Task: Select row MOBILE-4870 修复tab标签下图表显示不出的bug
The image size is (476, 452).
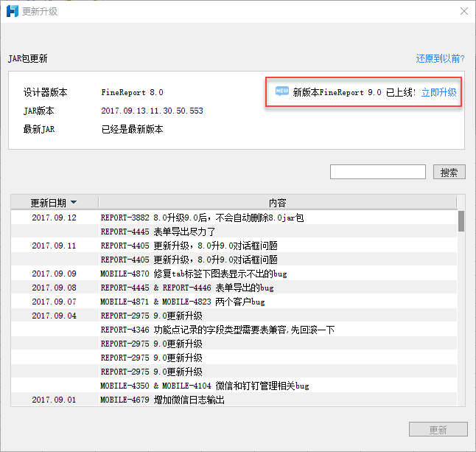Action: click(x=234, y=274)
